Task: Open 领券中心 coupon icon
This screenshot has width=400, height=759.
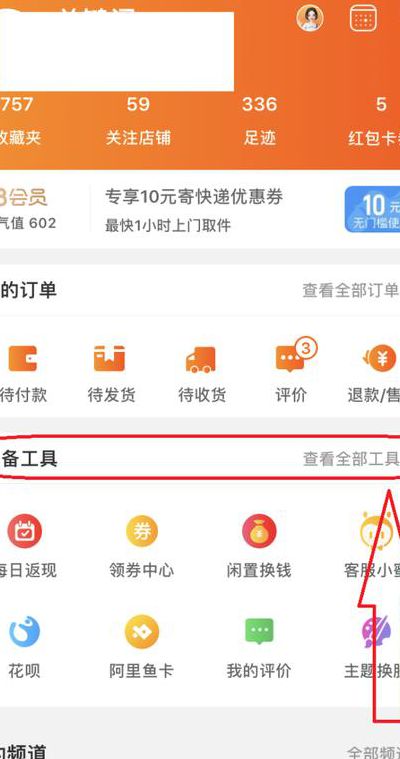Action: pos(142,531)
